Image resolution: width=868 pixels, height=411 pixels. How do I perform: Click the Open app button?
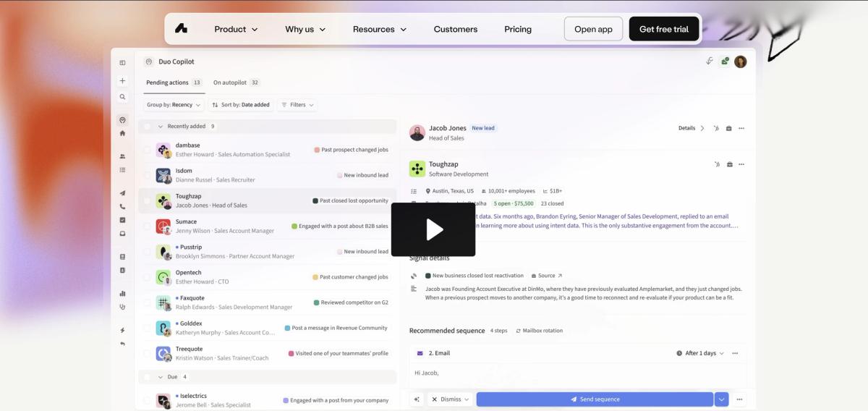593,29
